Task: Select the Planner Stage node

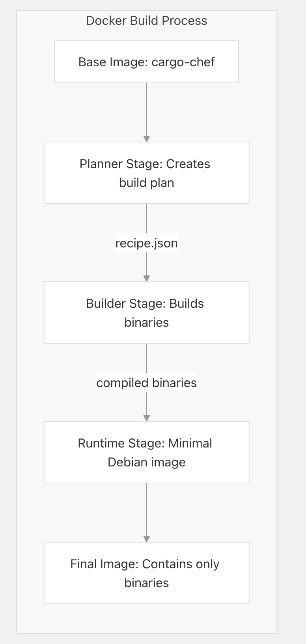Action: (146, 173)
